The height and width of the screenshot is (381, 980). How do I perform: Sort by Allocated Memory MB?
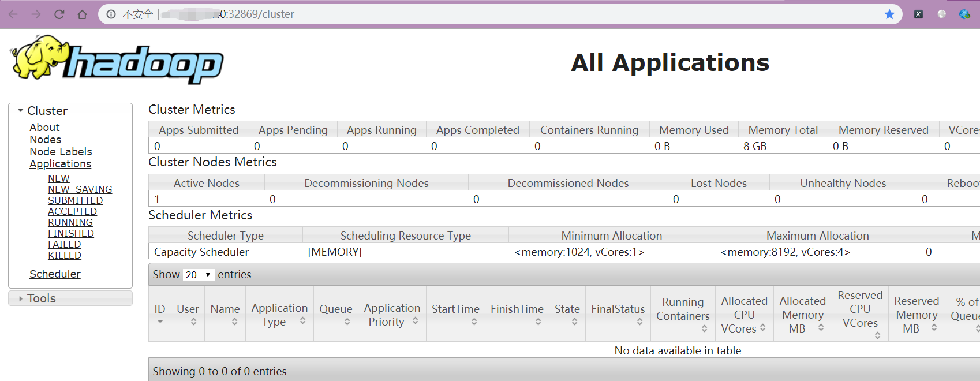click(803, 314)
